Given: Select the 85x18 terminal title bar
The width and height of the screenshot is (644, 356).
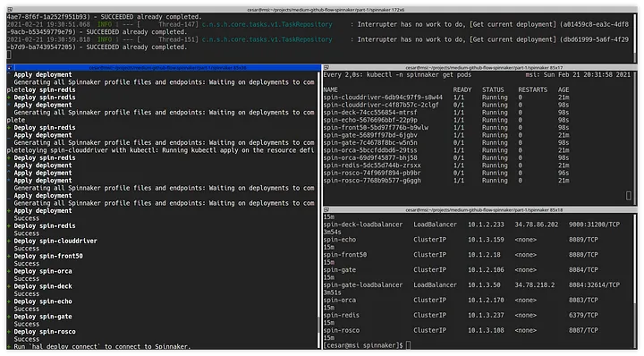Looking at the screenshot, I should [480, 209].
